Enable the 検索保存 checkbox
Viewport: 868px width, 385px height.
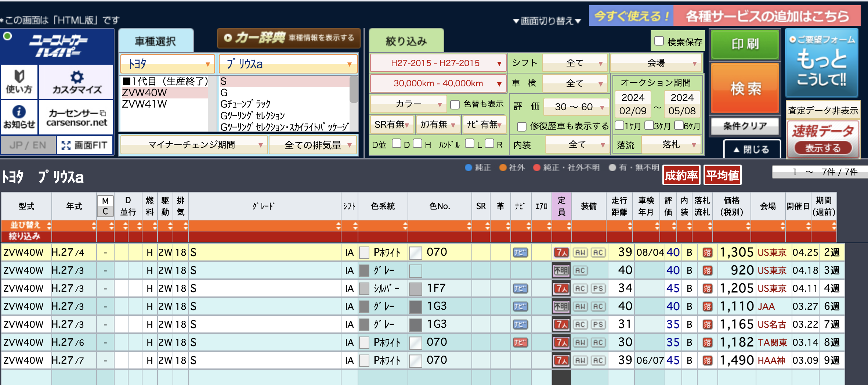click(x=659, y=41)
